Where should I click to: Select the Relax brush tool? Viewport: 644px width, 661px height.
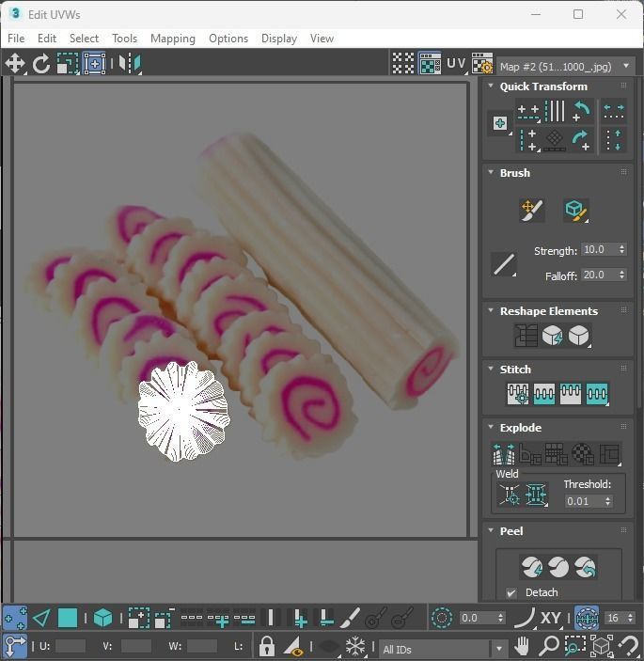click(x=575, y=210)
